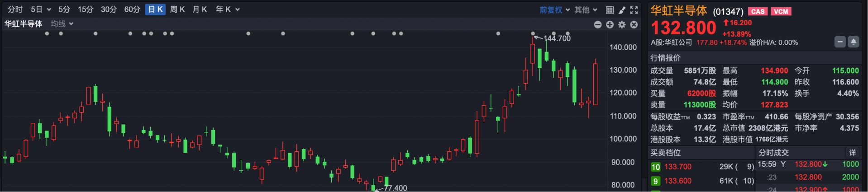
Task: Click the 133.600 order book price
Action: [678, 181]
